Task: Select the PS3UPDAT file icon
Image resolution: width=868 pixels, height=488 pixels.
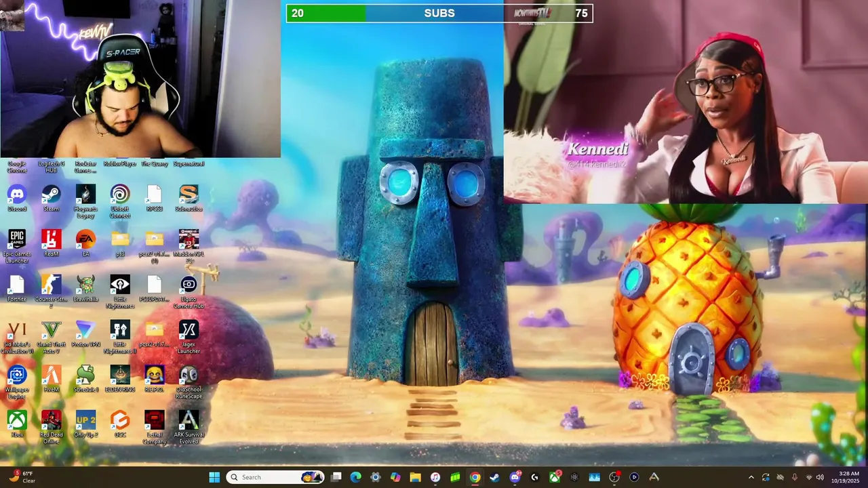Action: (x=154, y=289)
